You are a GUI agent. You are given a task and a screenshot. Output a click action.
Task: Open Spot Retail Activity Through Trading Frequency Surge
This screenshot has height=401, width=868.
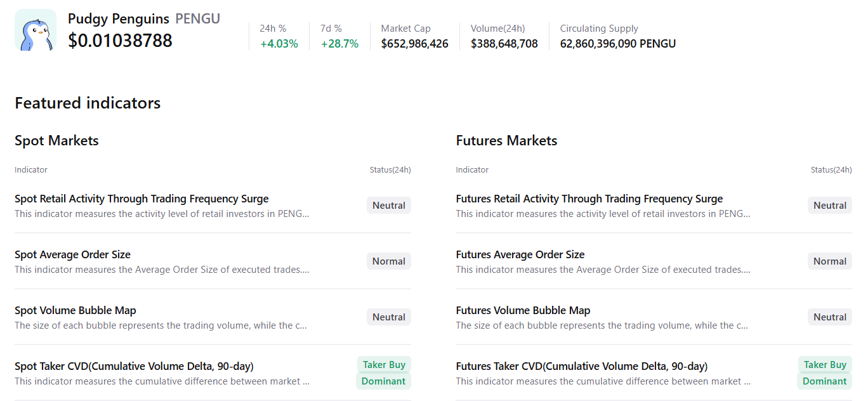pyautogui.click(x=141, y=199)
